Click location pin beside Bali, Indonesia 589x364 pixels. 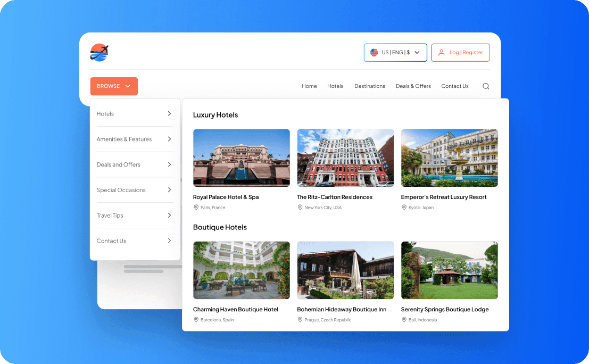pyautogui.click(x=404, y=320)
